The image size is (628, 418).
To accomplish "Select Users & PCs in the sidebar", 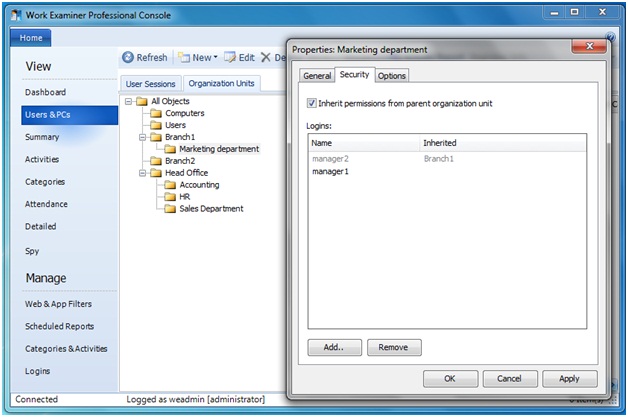I will 69,115.
